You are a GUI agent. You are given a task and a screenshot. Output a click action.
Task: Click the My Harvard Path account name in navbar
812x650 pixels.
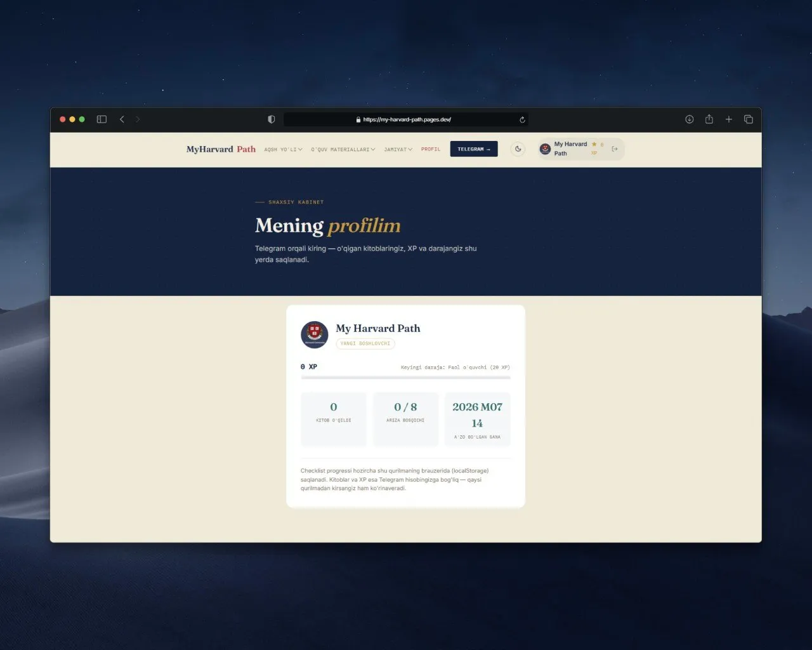click(570, 149)
